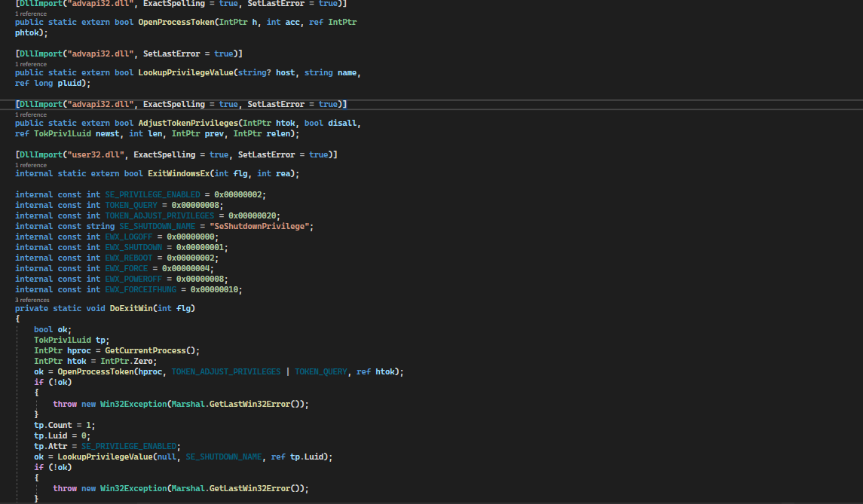Click the "bool ok;" variable declaration
The image size is (863, 504).
(x=52, y=329)
